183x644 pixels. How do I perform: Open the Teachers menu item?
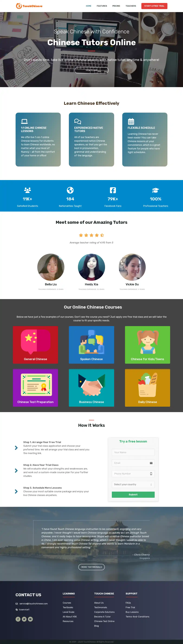pyautogui.click(x=131, y=6)
